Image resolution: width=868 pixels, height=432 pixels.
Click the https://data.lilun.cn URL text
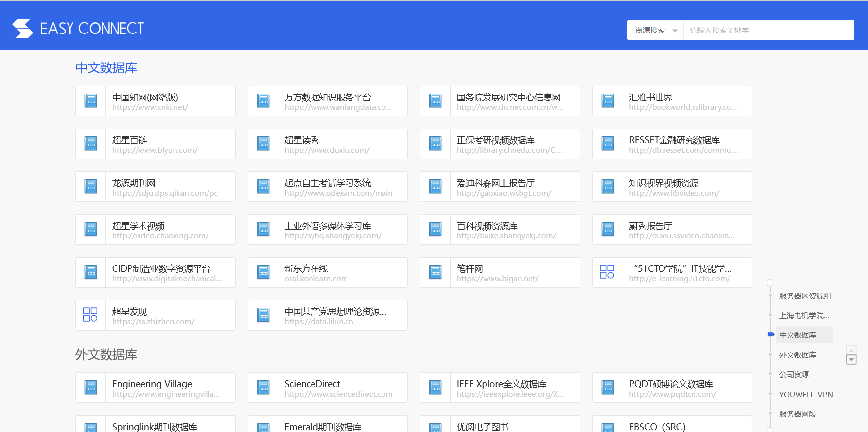click(319, 322)
